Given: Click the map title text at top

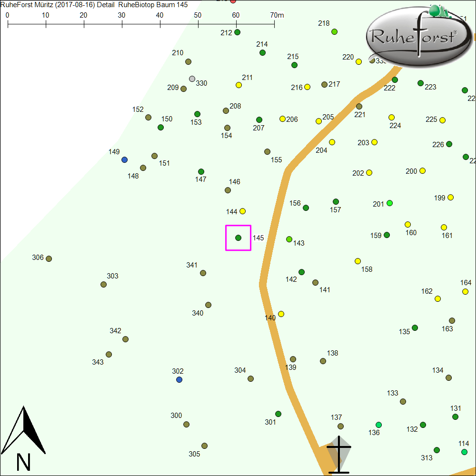Looking at the screenshot, I should point(94,5).
